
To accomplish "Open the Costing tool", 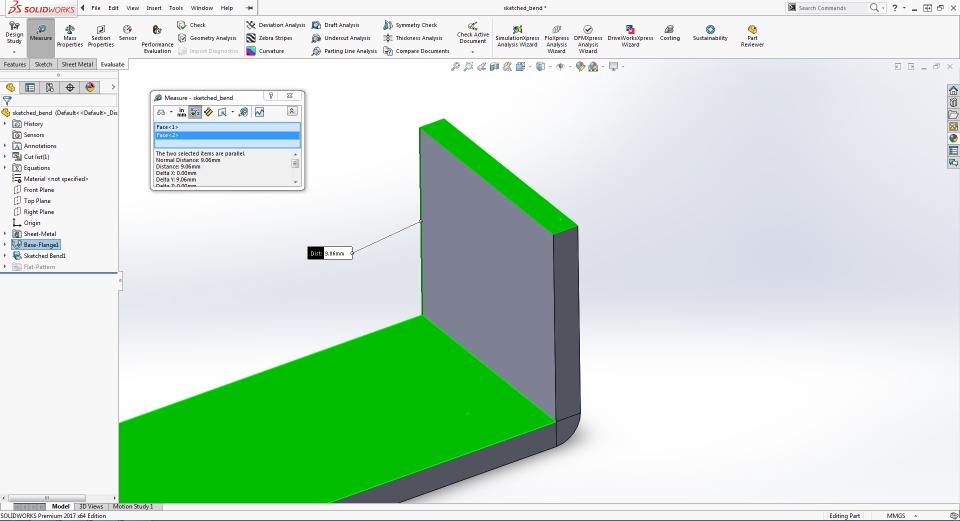I will pos(669,34).
